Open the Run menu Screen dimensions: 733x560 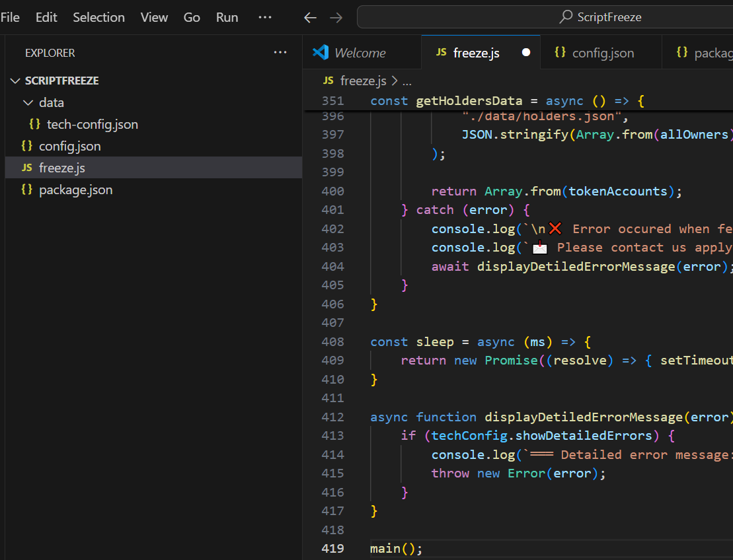[x=227, y=17]
